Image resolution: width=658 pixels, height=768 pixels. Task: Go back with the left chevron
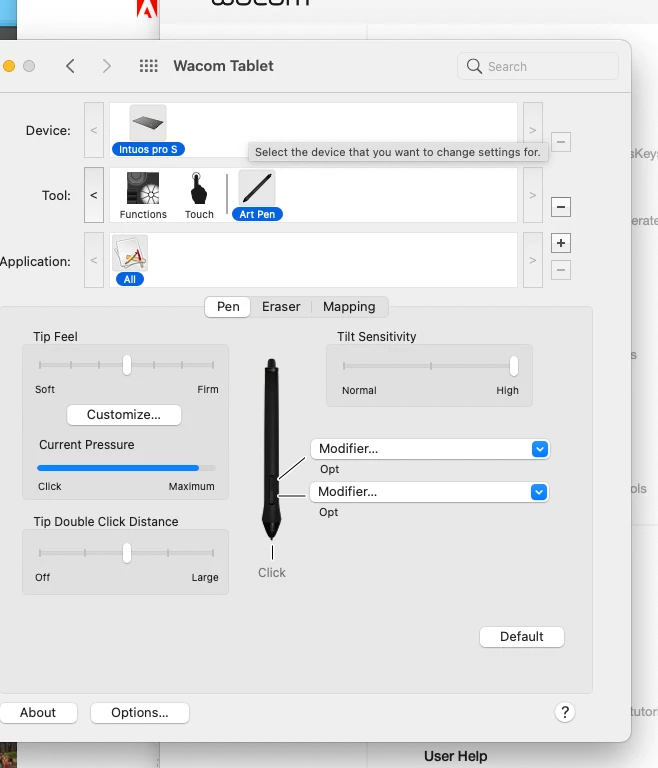[x=71, y=66]
